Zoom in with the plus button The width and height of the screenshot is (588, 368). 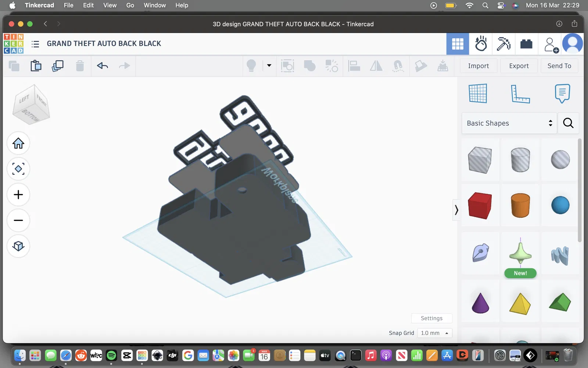[18, 195]
